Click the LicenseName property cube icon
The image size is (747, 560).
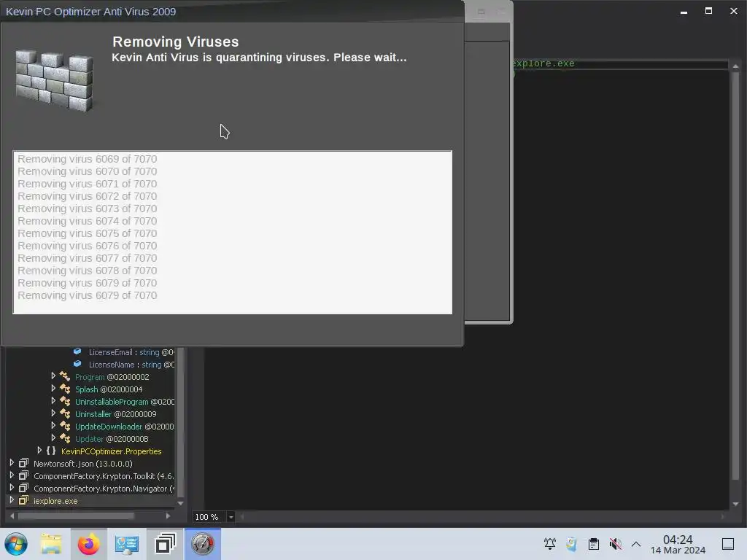coord(77,364)
